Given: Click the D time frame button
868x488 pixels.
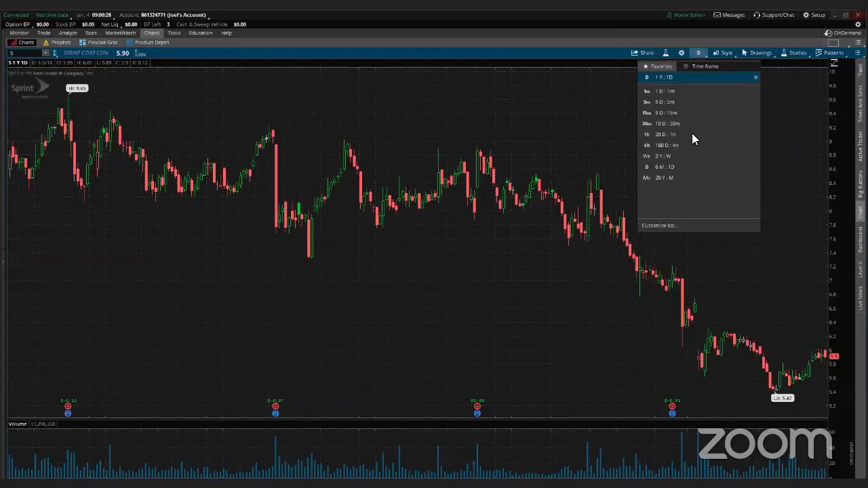Looking at the screenshot, I should (698, 53).
